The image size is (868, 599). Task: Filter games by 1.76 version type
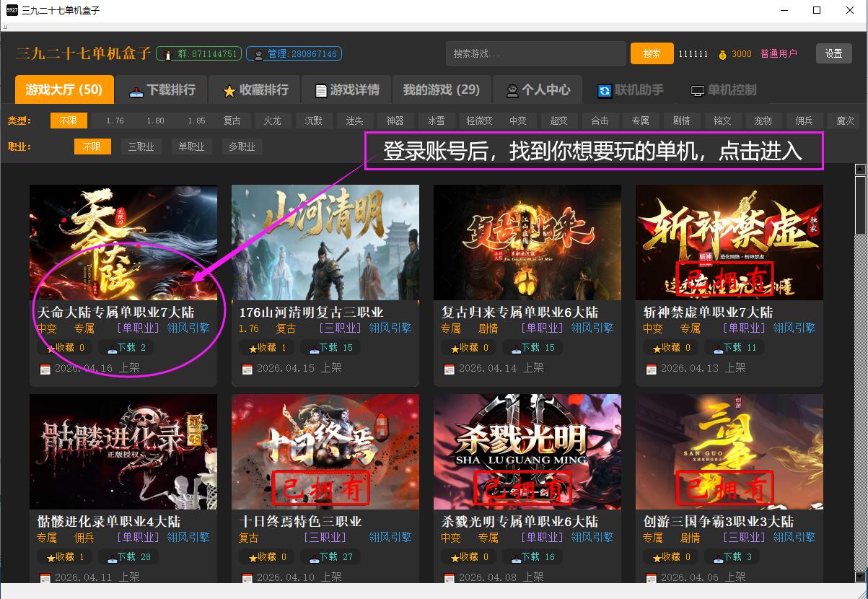pos(114,121)
